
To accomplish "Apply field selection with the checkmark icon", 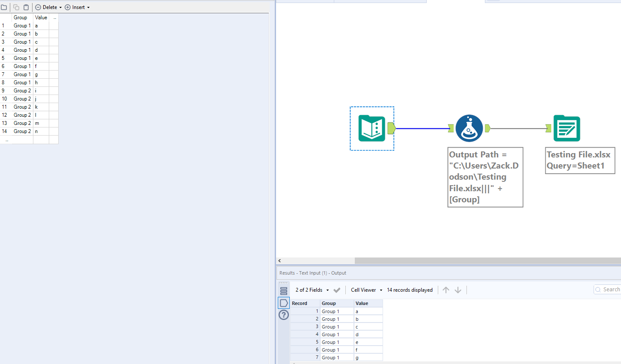I will [337, 290].
